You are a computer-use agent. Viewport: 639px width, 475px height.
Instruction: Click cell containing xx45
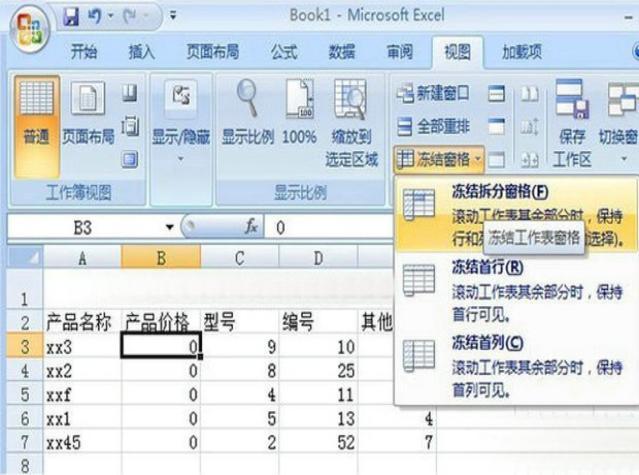pyautogui.click(x=82, y=442)
